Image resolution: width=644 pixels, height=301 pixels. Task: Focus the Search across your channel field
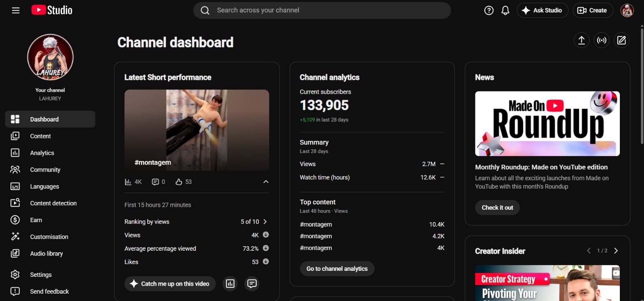(x=322, y=10)
